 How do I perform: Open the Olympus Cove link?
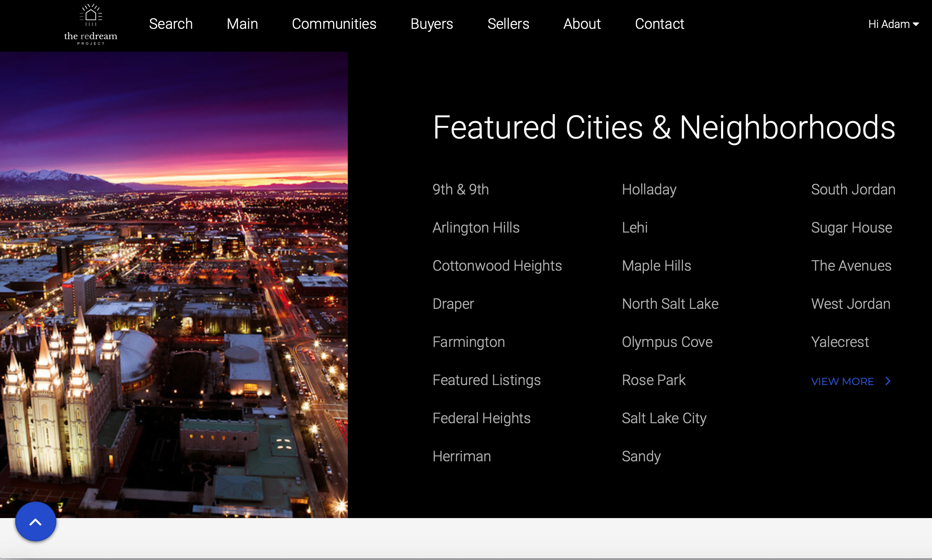point(667,342)
